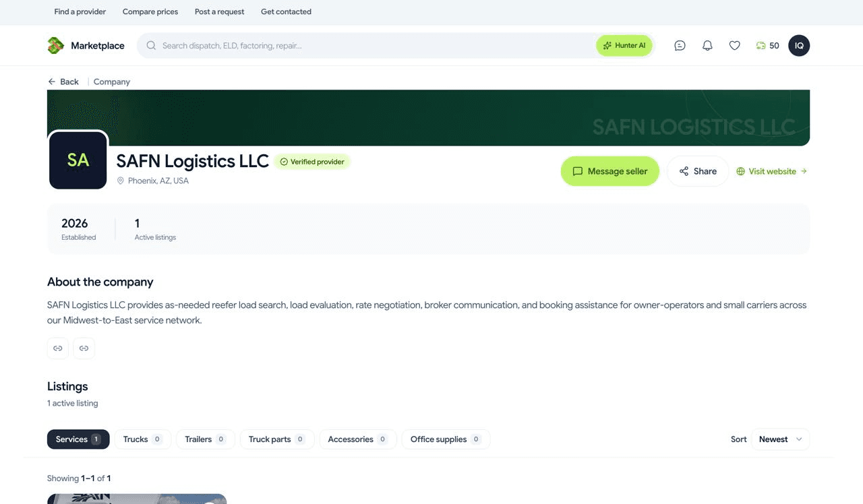Viewport: 863px width, 504px height.
Task: Click the Marketplace brand text
Action: [98, 45]
